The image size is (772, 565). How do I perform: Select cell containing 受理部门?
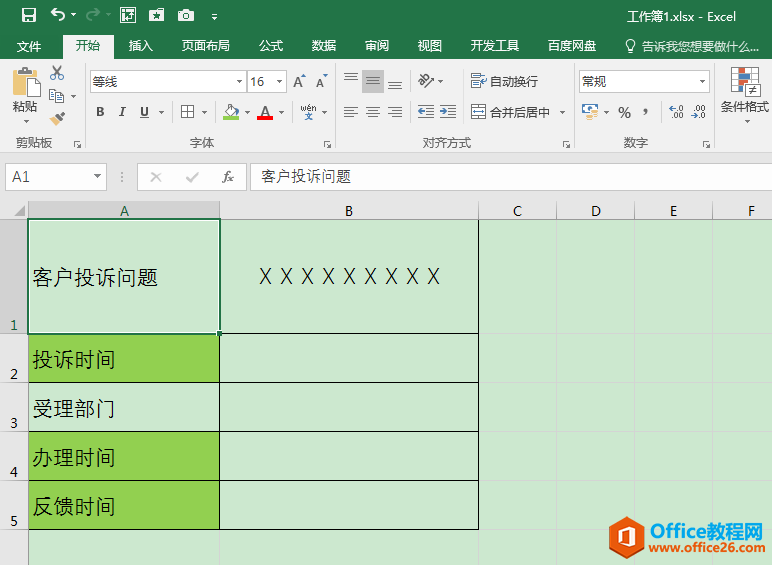click(x=124, y=408)
